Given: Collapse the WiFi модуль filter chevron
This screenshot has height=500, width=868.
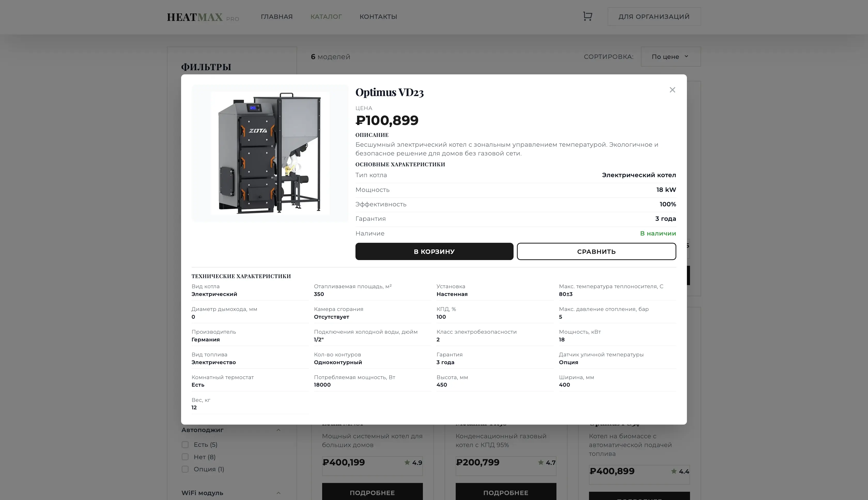Looking at the screenshot, I should coord(278,493).
